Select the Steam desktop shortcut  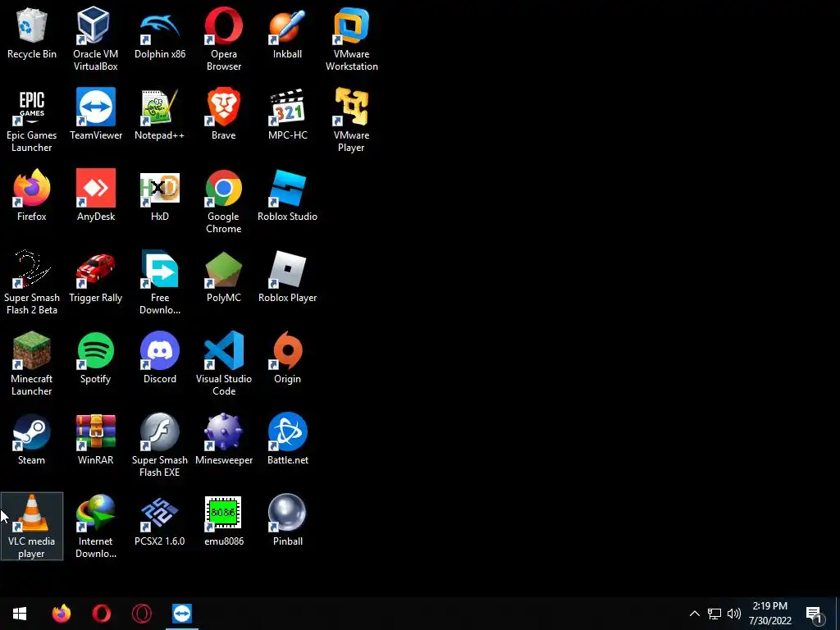tap(32, 440)
